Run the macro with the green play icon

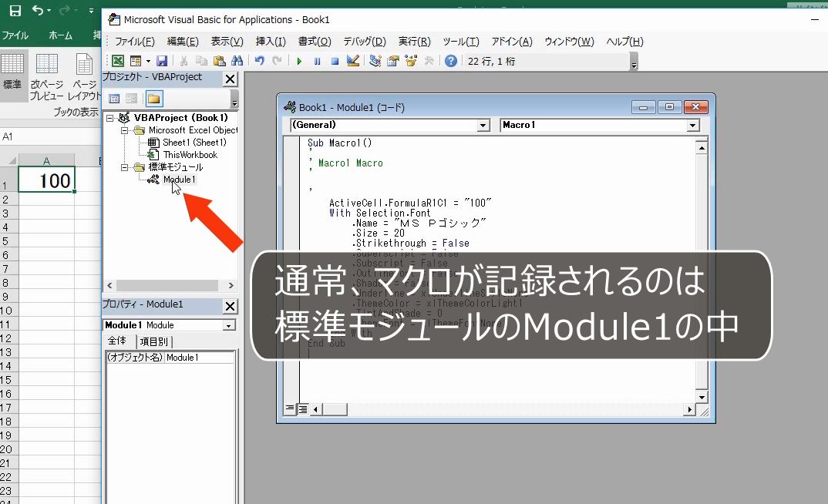click(x=299, y=61)
